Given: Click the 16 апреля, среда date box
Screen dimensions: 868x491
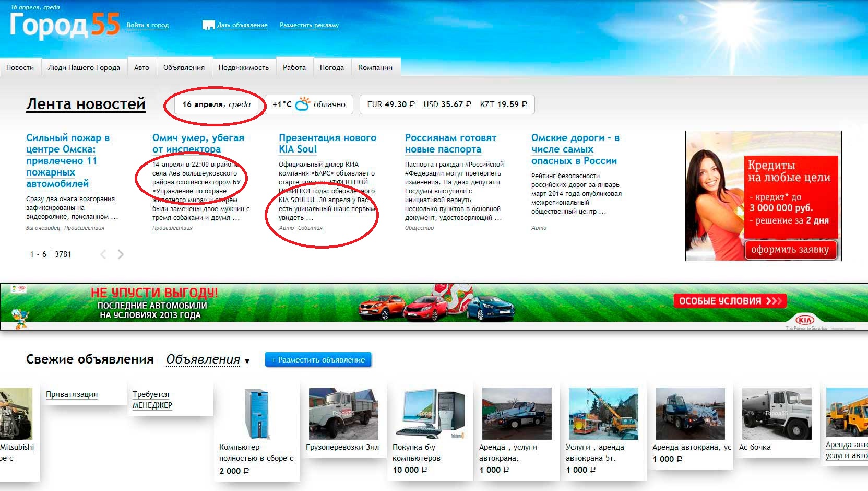Looking at the screenshot, I should click(216, 104).
